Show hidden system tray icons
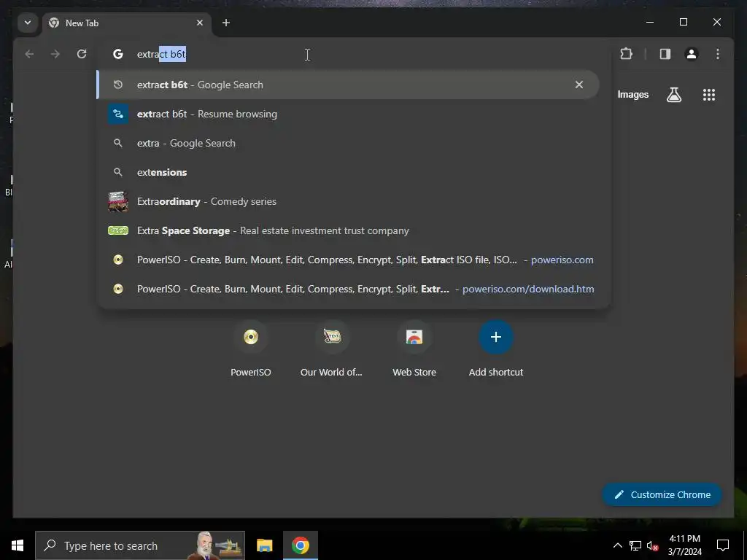The width and height of the screenshot is (747, 560). click(617, 545)
